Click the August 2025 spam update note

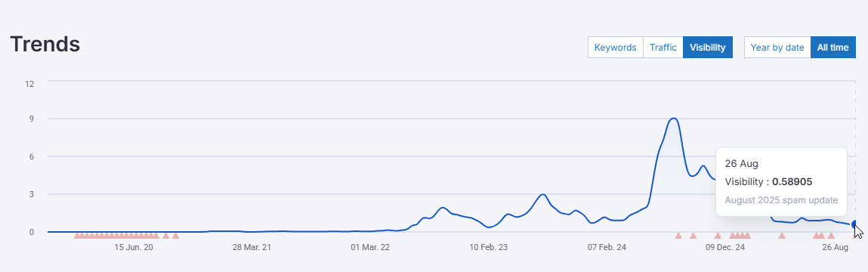pos(781,200)
